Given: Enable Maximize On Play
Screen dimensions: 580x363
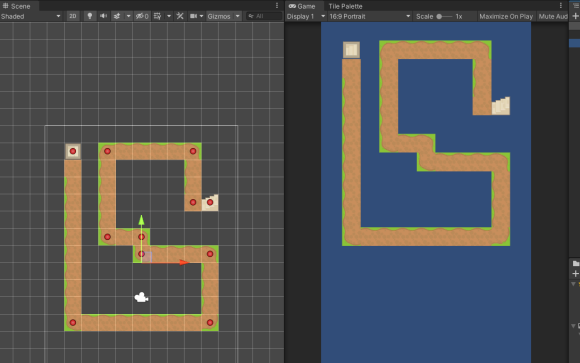Looking at the screenshot, I should 506,16.
